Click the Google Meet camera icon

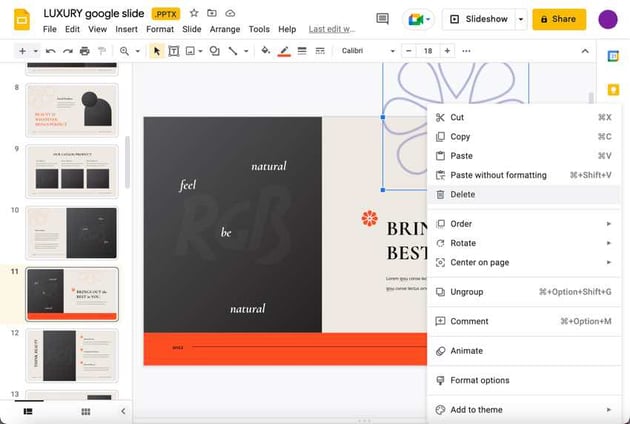pyautogui.click(x=417, y=19)
